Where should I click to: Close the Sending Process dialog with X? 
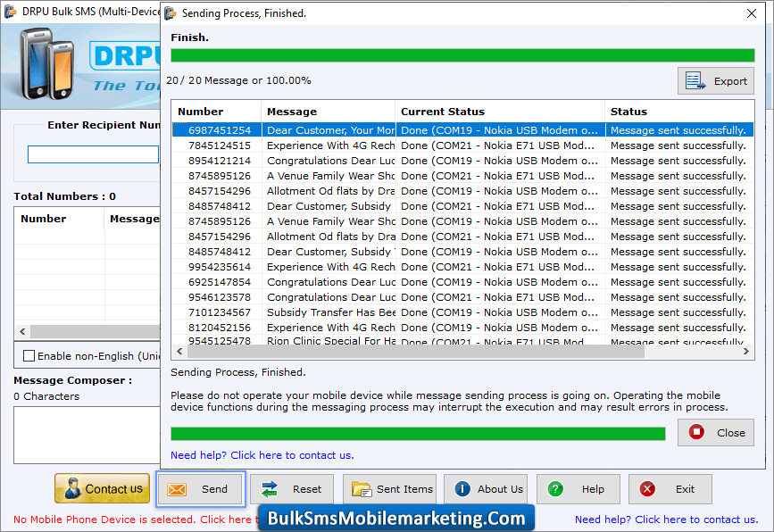(752, 13)
